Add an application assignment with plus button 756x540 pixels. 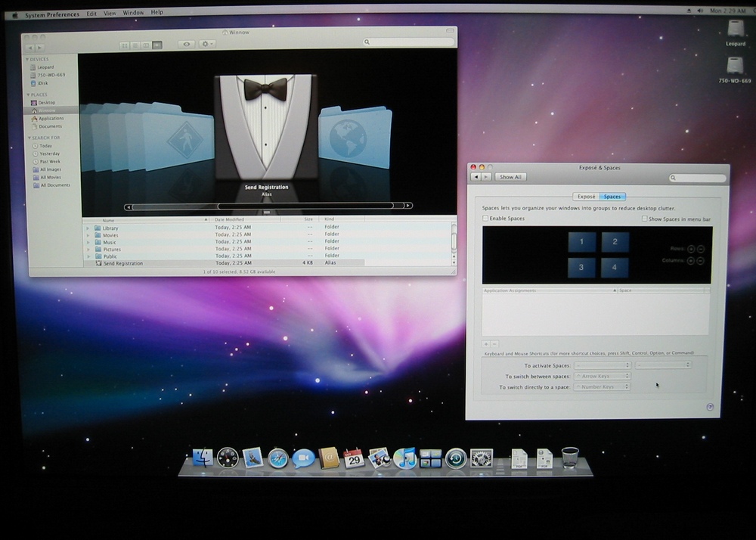click(x=486, y=344)
